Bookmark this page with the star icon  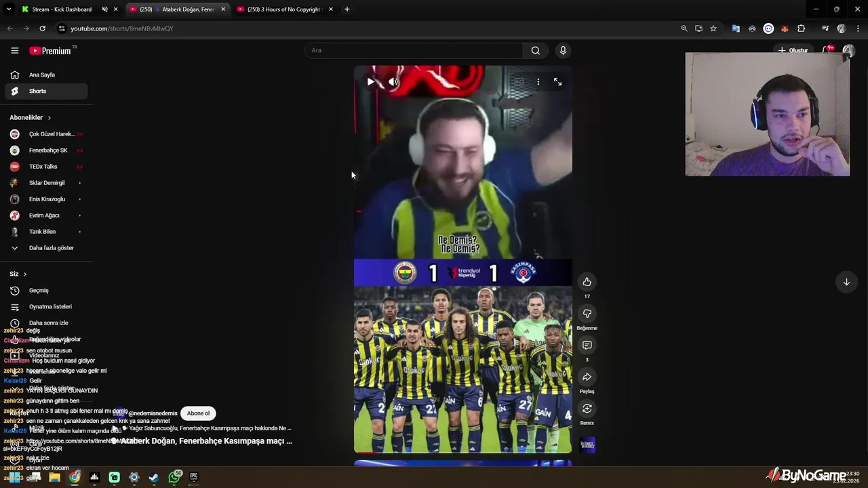click(x=713, y=28)
